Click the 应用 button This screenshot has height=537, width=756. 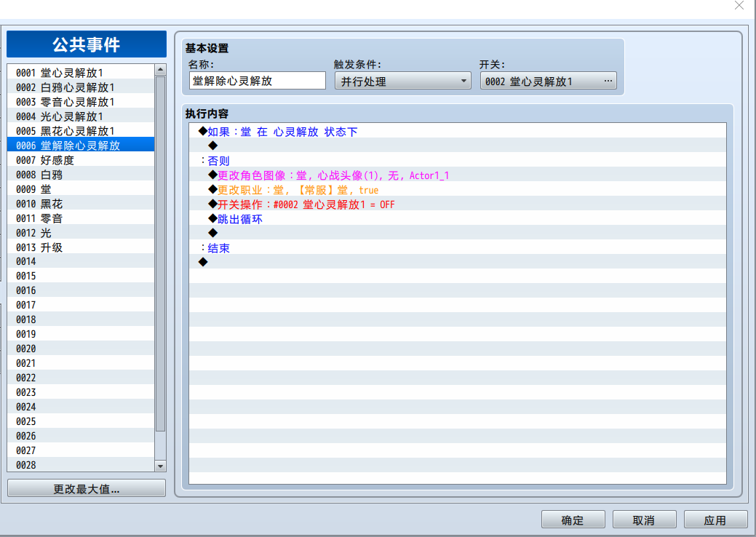(715, 520)
